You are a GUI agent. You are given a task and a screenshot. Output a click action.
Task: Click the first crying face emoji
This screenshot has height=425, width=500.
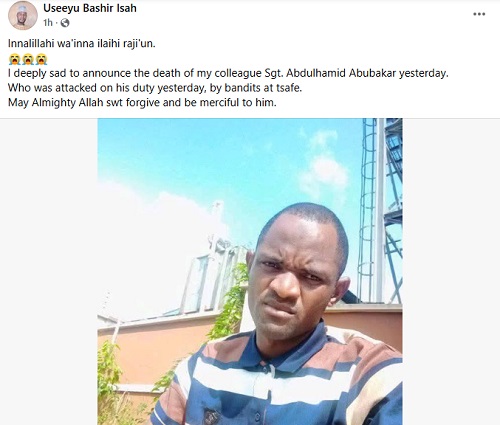click(15, 59)
